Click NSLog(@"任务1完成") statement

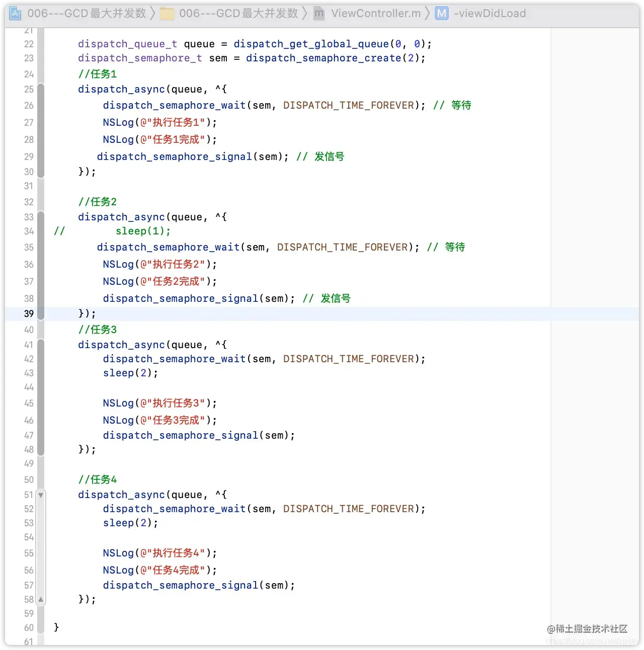point(160,140)
